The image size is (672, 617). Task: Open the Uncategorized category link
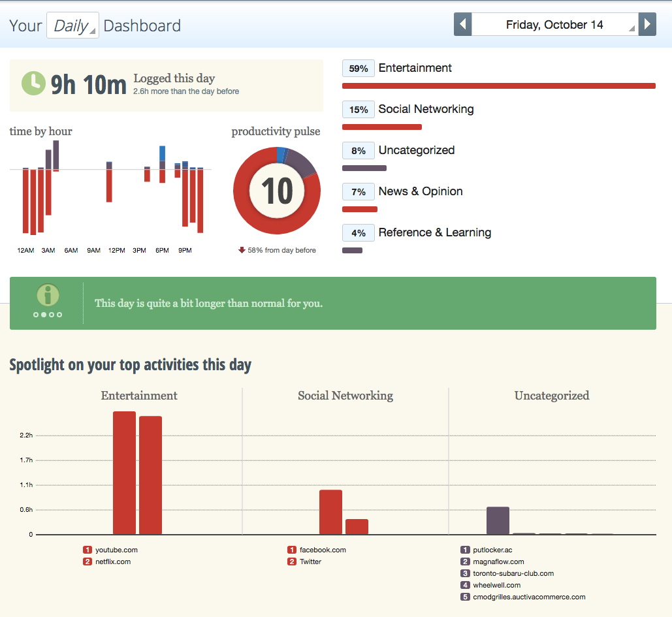click(417, 150)
